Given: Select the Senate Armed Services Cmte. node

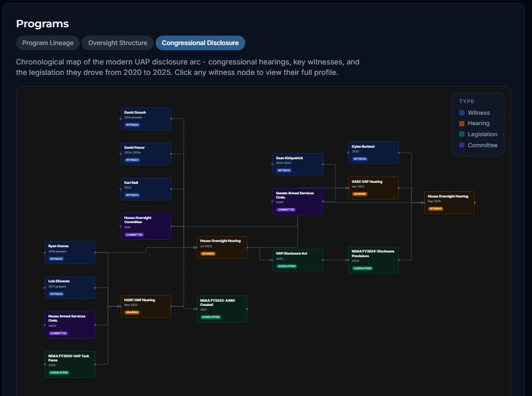Looking at the screenshot, I should tap(297, 202).
